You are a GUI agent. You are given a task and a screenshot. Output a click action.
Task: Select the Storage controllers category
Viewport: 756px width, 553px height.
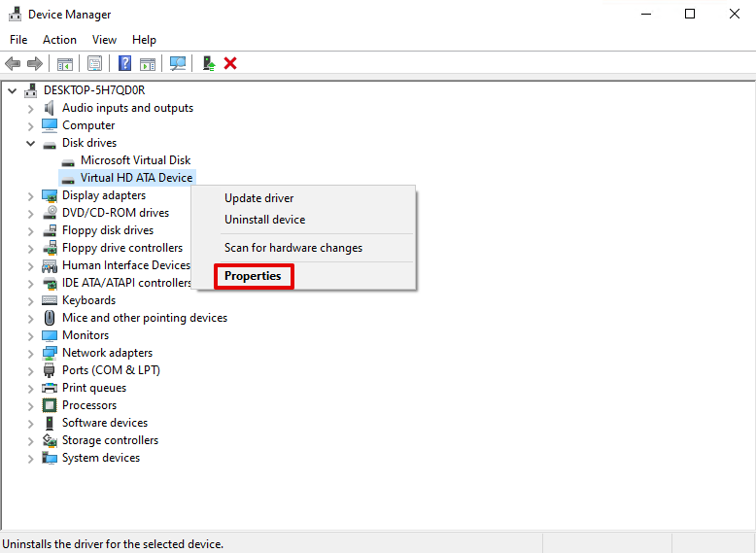point(110,440)
